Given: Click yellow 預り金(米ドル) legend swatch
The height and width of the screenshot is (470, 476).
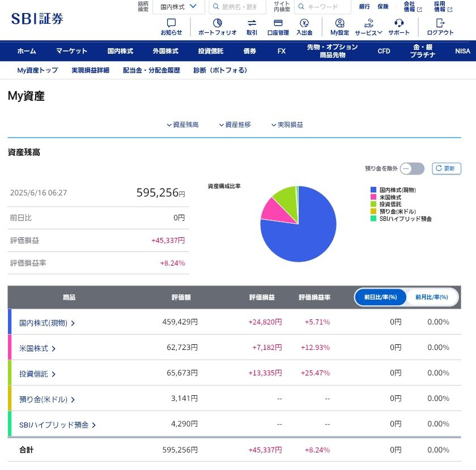Looking at the screenshot, I should click(x=373, y=211).
